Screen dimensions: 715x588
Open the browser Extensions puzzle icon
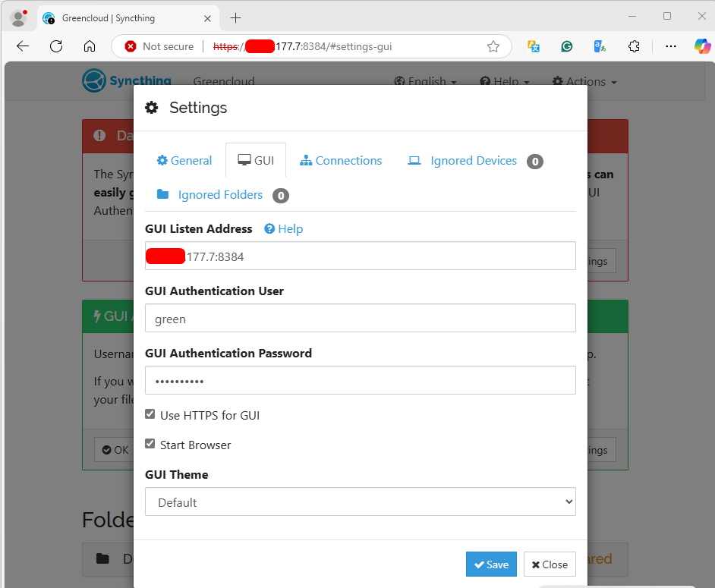coord(634,46)
